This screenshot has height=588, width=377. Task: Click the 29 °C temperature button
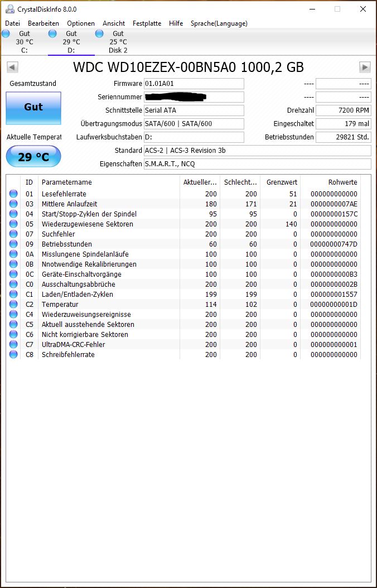click(33, 156)
